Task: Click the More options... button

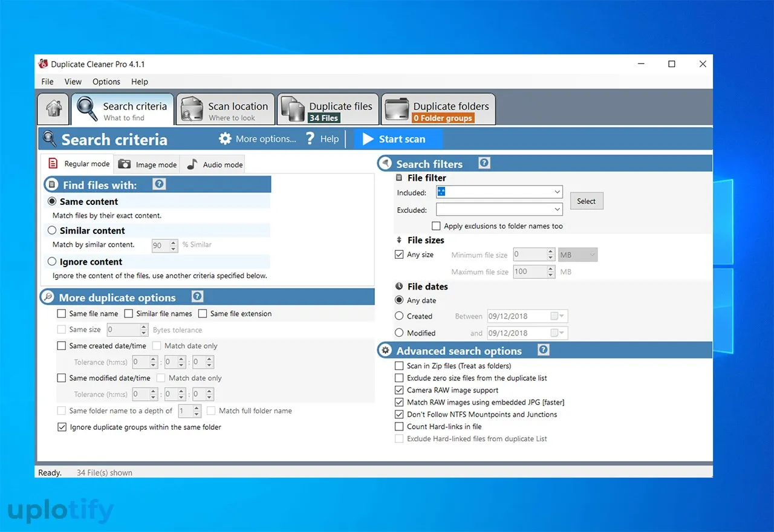Action: click(x=258, y=139)
